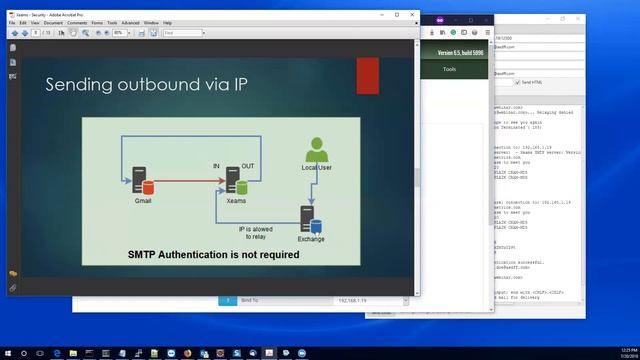Click the green circular extension icon in Firefox
Viewport: 640px width, 360px height.
[453, 32]
